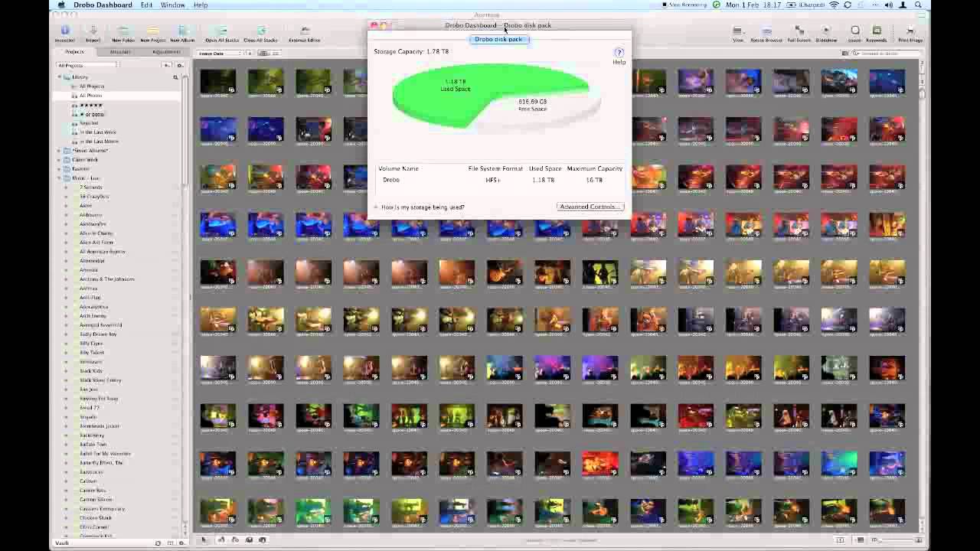This screenshot has width=980, height=551.
Task: Open the Help menu
Action: 201,5
